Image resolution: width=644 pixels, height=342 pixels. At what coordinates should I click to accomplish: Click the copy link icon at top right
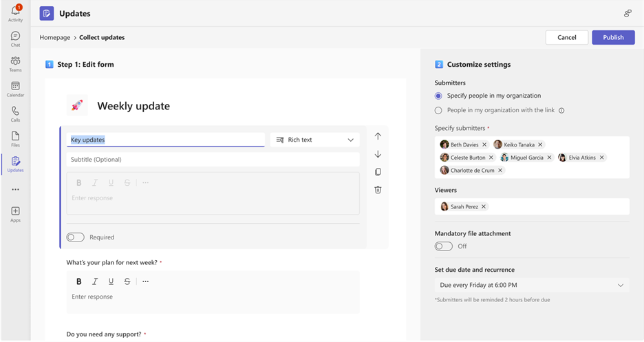point(627,13)
